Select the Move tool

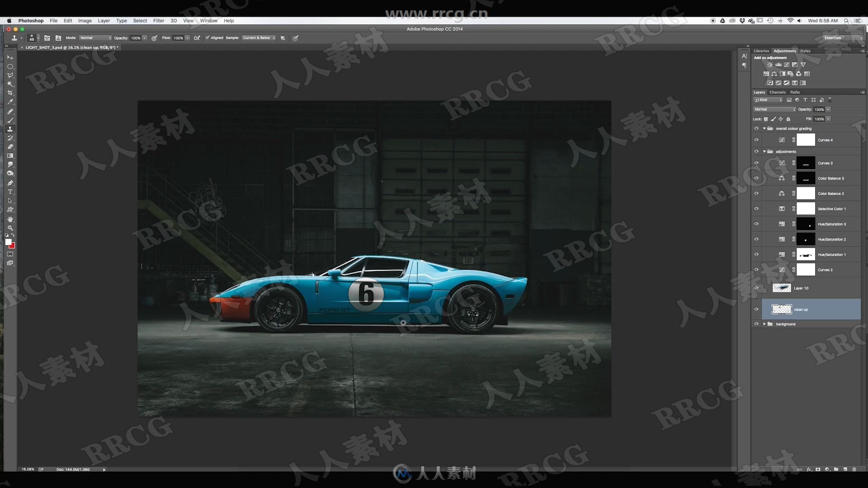click(10, 57)
